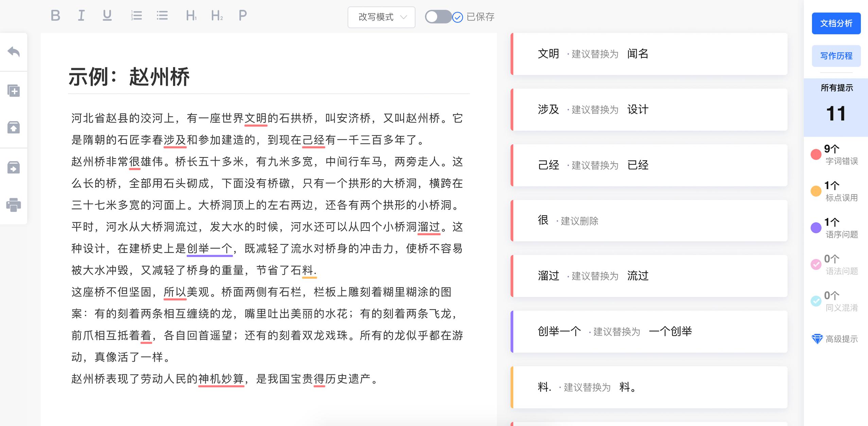Click the pink 语法问题 check icon
Viewport: 868px width, 426px height.
816,264
